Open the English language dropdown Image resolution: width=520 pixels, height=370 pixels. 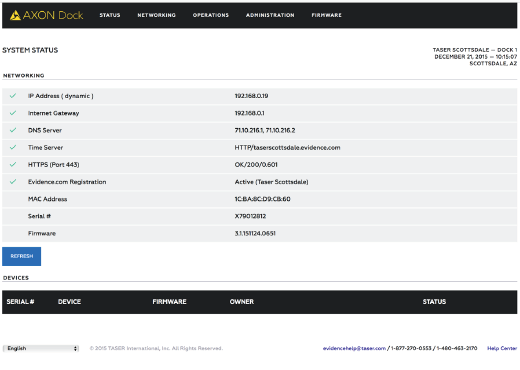point(41,348)
